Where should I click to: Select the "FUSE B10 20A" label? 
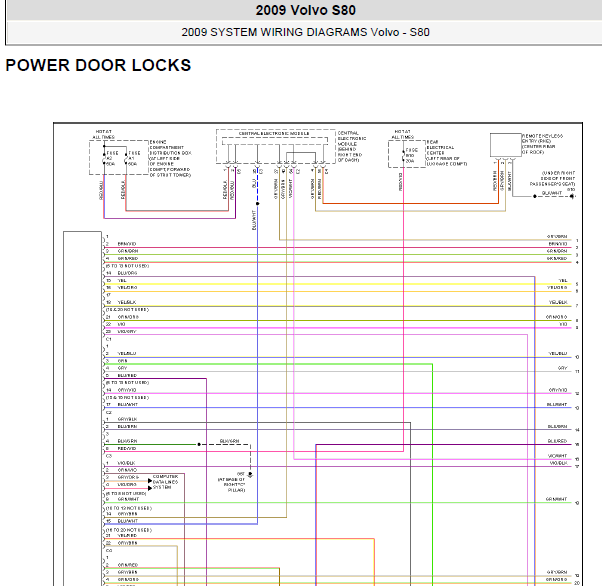tap(411, 156)
